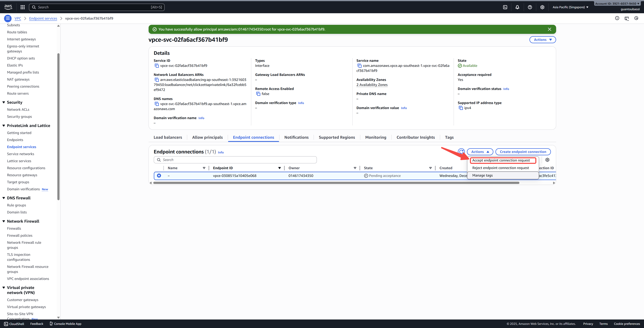The height and width of the screenshot is (328, 644).
Task: Click Create endpoint connection button
Action: coord(523,152)
